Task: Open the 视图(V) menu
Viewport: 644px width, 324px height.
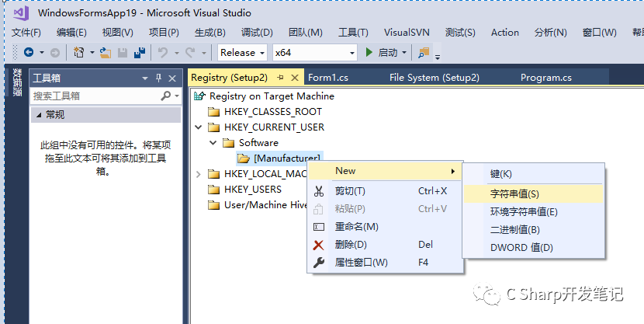Action: 118,33
